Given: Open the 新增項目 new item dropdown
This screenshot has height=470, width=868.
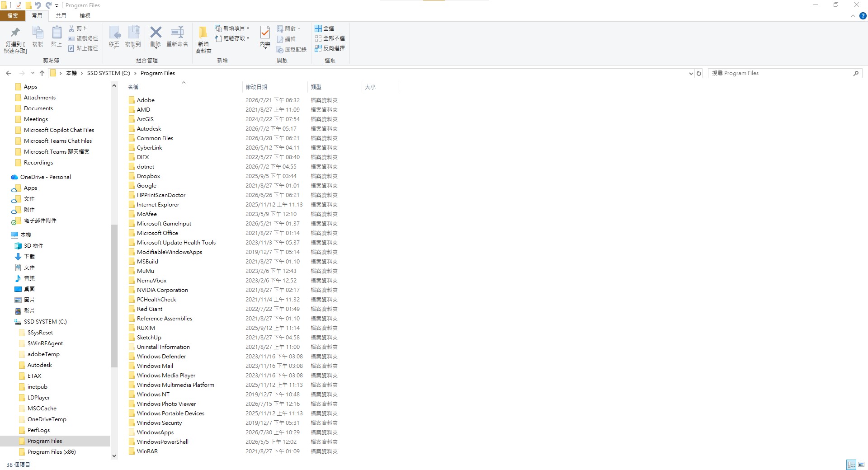Looking at the screenshot, I should pyautogui.click(x=232, y=28).
